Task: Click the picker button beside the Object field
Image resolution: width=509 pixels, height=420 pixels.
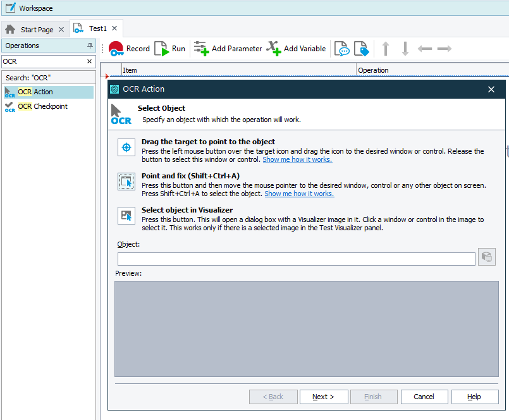Action: [486, 258]
